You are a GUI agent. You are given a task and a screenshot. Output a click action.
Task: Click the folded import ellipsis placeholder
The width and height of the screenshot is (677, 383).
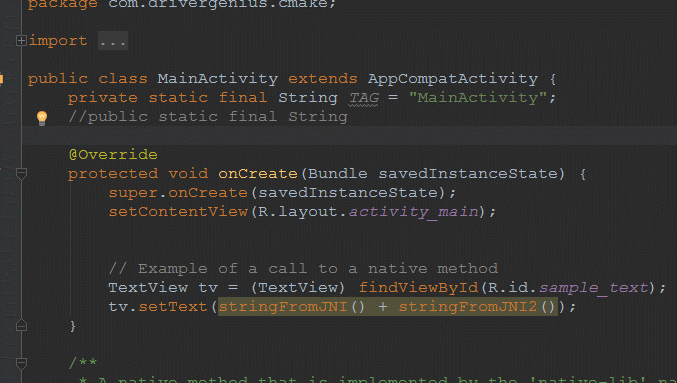pyautogui.click(x=113, y=41)
